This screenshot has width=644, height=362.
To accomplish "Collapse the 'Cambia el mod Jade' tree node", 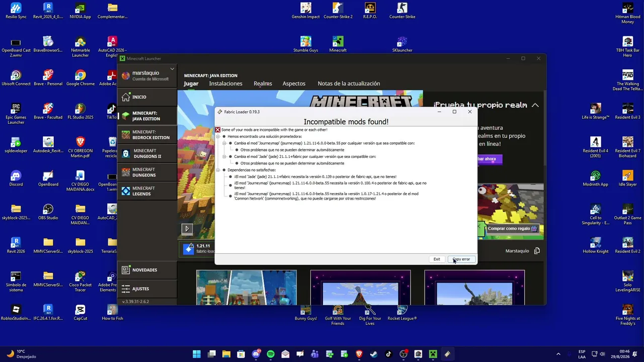I will pyautogui.click(x=224, y=156).
